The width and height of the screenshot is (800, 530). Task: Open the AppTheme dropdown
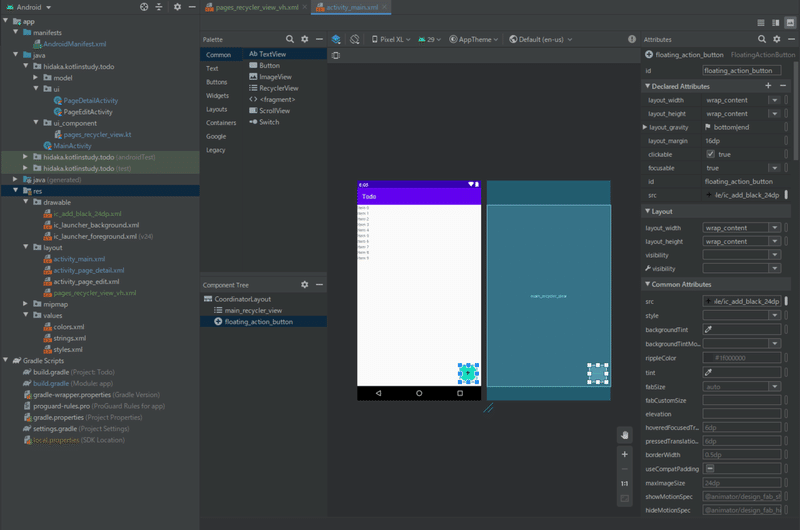coord(473,39)
